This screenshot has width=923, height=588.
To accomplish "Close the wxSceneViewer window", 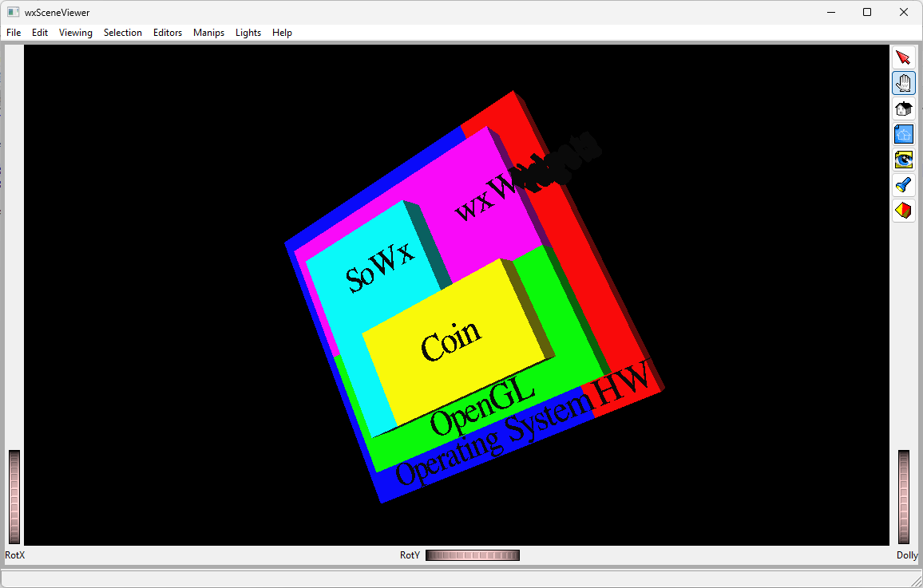I will (904, 12).
